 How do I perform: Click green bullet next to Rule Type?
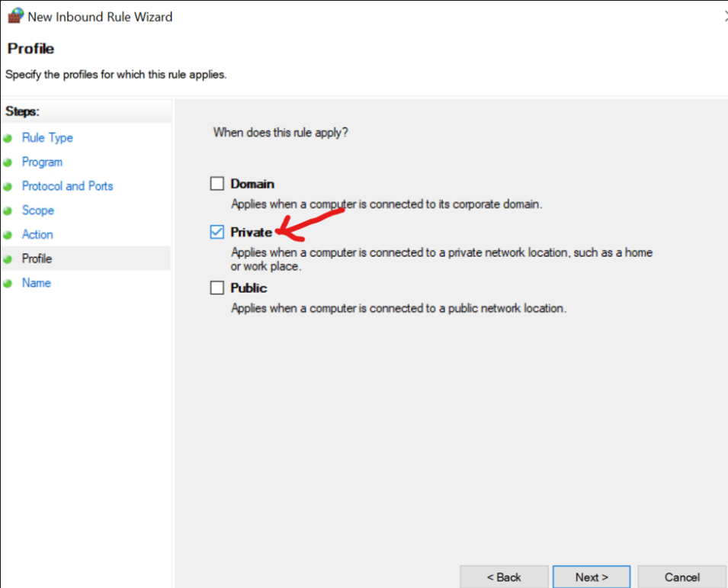point(8,138)
